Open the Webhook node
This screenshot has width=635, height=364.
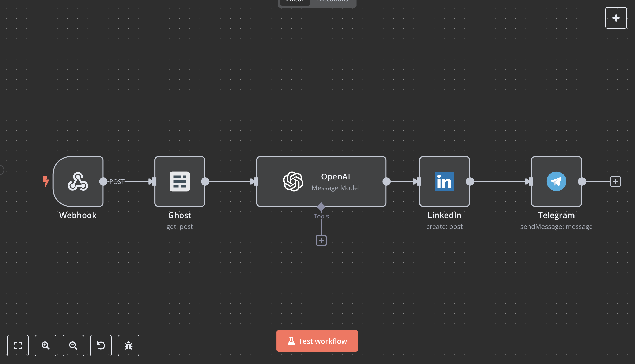(x=78, y=181)
